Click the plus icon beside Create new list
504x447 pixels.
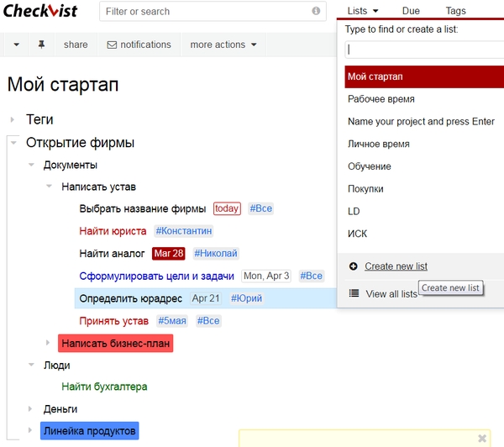point(353,266)
